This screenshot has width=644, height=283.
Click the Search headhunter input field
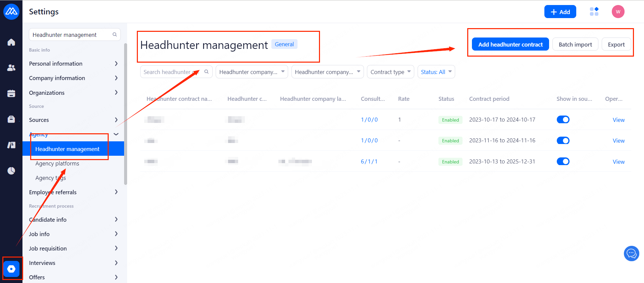click(171, 72)
